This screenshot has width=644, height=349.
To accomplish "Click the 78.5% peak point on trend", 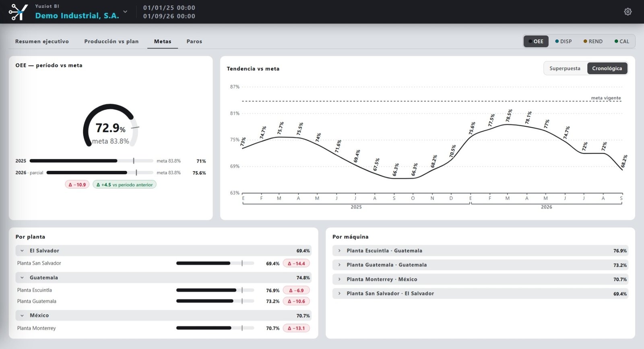I will click(509, 116).
